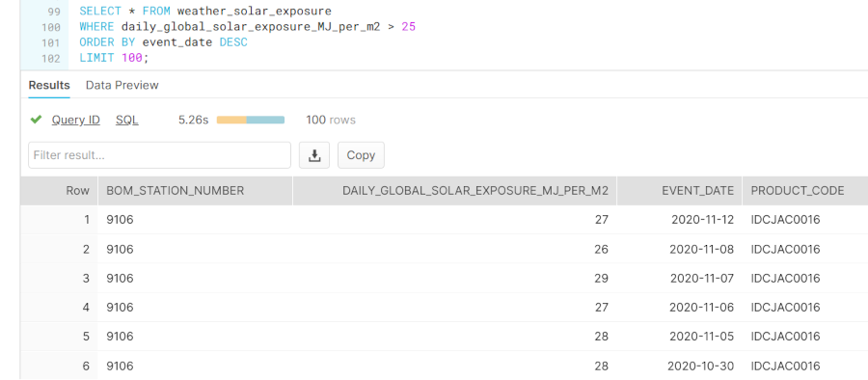Switch to the Results tab
Screen dimensions: 868x380
click(49, 85)
